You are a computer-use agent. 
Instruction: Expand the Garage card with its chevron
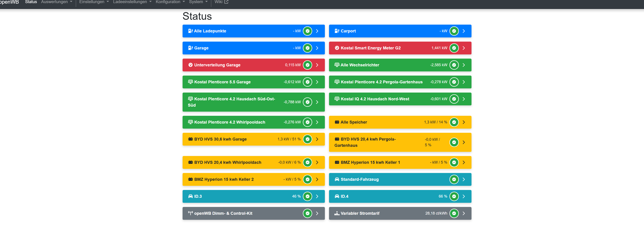pyautogui.click(x=317, y=48)
